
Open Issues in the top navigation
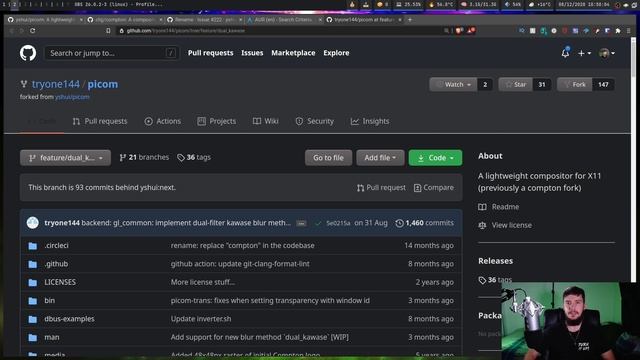(x=252, y=53)
